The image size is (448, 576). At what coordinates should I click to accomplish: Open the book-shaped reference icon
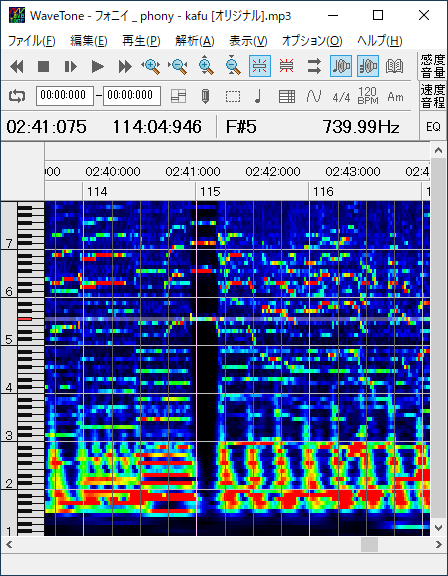(395, 66)
